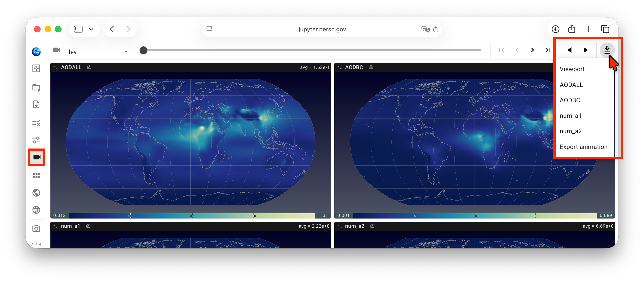Screen dimensions: 644x282
Task: Click the jupyter.nersc.gov address field
Action: pyautogui.click(x=322, y=29)
